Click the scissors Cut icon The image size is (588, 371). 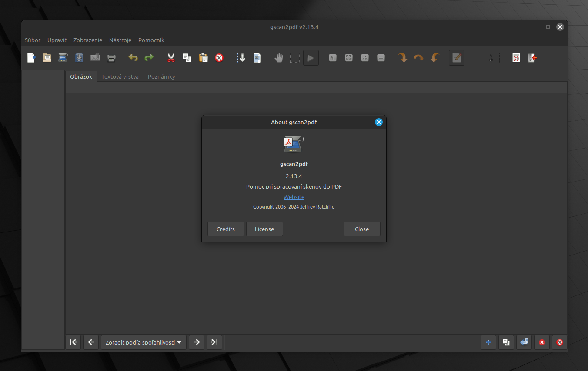[171, 58]
